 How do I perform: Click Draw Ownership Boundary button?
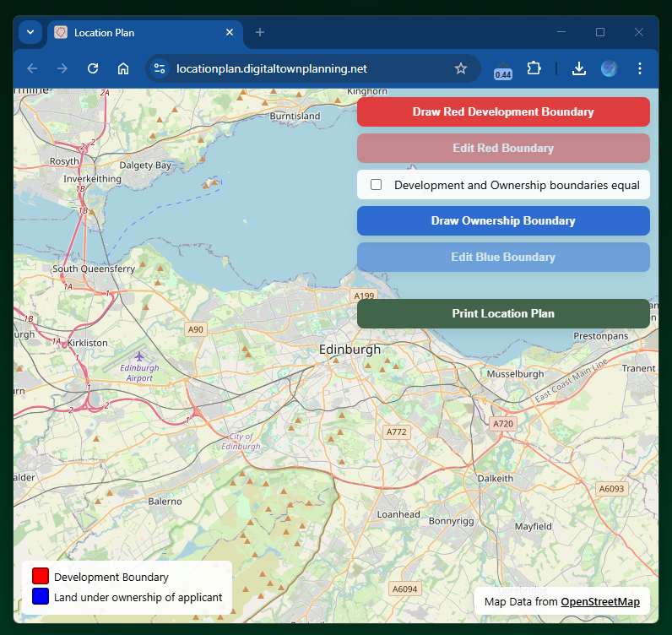503,220
